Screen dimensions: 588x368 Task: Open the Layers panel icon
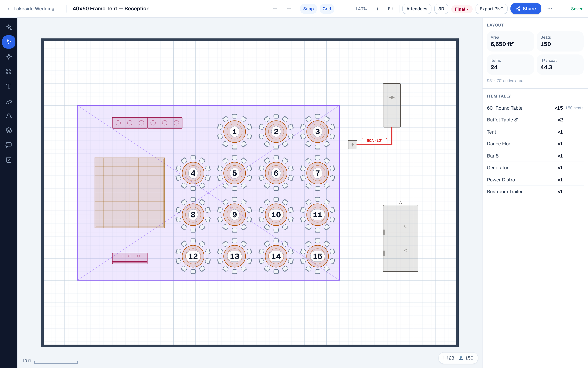click(x=9, y=130)
